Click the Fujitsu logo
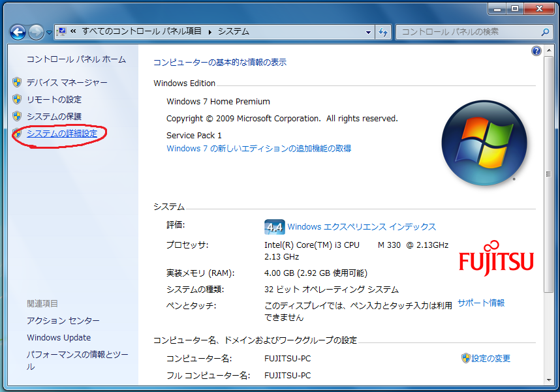 coord(496,258)
